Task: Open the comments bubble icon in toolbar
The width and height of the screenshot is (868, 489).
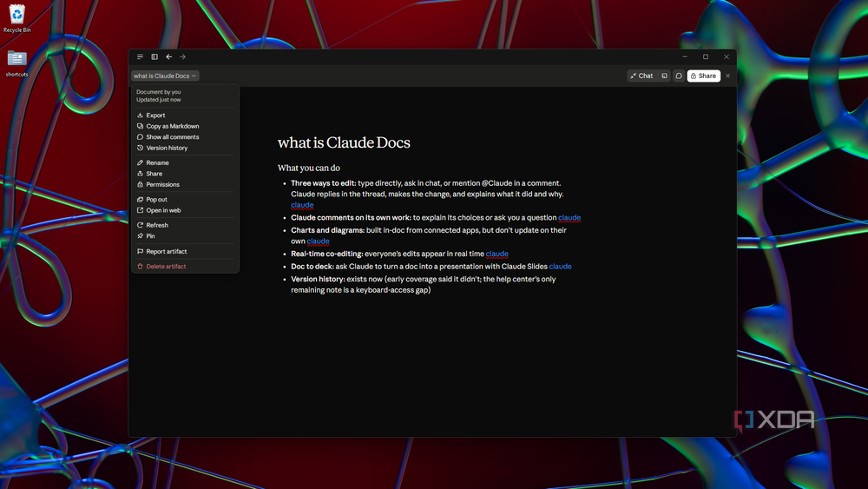Action: [679, 76]
